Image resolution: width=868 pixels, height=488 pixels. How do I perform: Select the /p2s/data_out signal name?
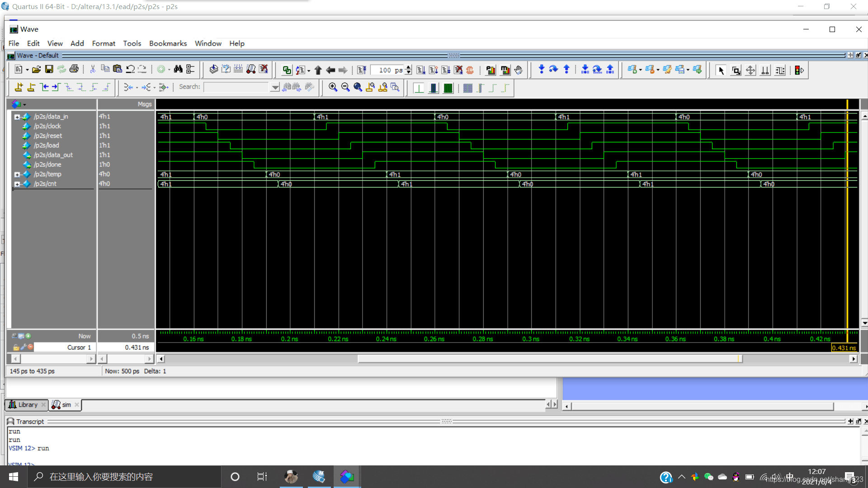coord(53,155)
